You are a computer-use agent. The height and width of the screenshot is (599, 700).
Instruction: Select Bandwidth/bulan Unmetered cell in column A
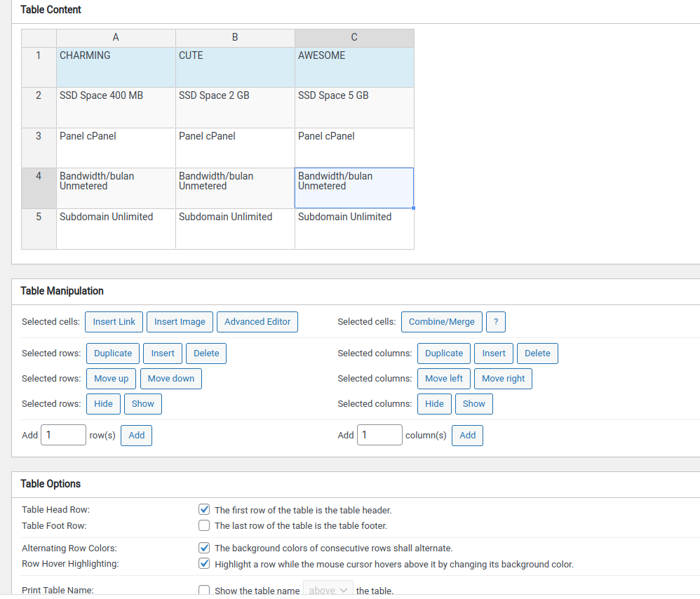pyautogui.click(x=116, y=189)
